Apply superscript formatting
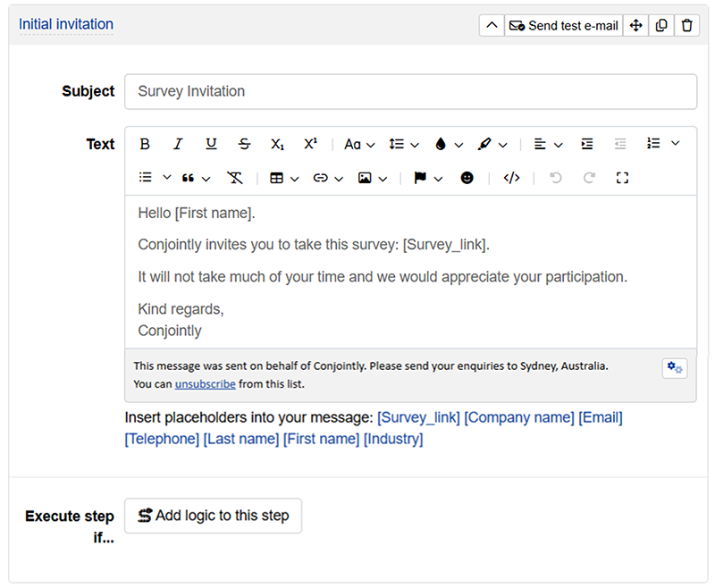 click(310, 144)
